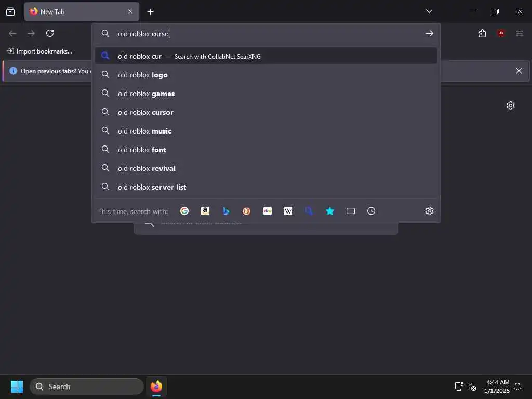Screen dimensions: 532x399
Task: Dismiss the Open previous tabs notification
Action: point(519,71)
